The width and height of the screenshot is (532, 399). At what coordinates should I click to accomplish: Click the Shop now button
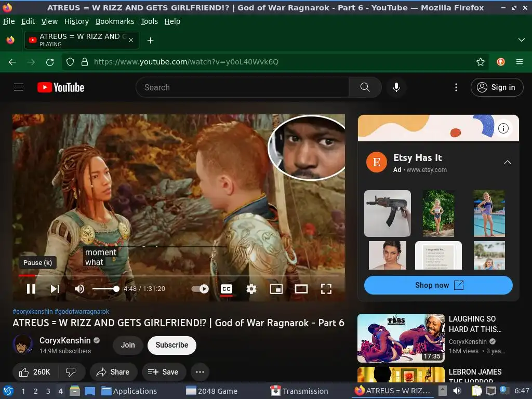[x=438, y=285]
